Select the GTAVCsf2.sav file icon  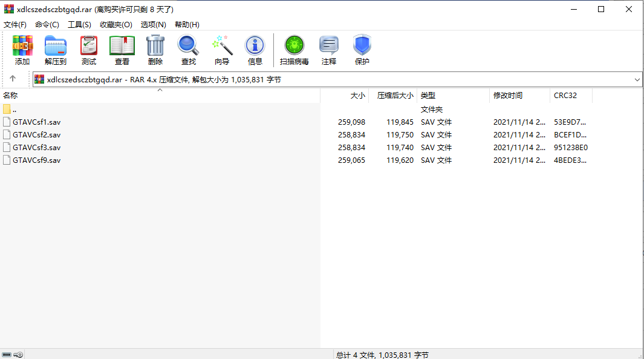point(7,134)
